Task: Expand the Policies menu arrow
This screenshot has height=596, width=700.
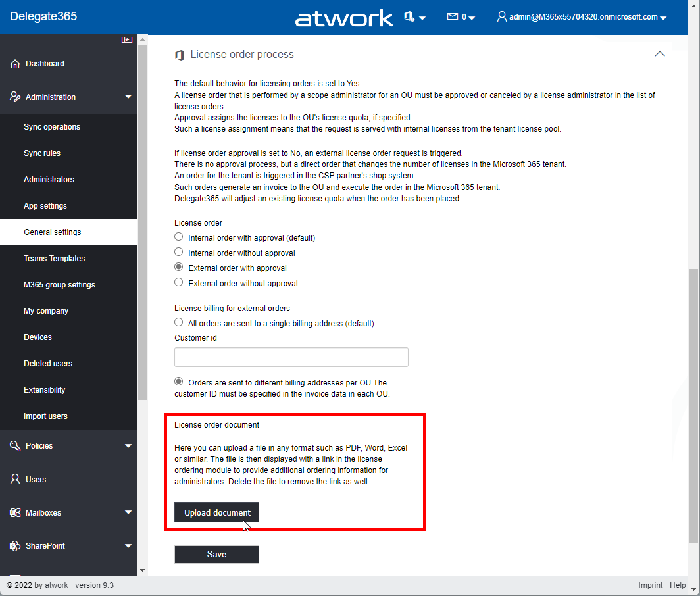Action: pyautogui.click(x=128, y=445)
